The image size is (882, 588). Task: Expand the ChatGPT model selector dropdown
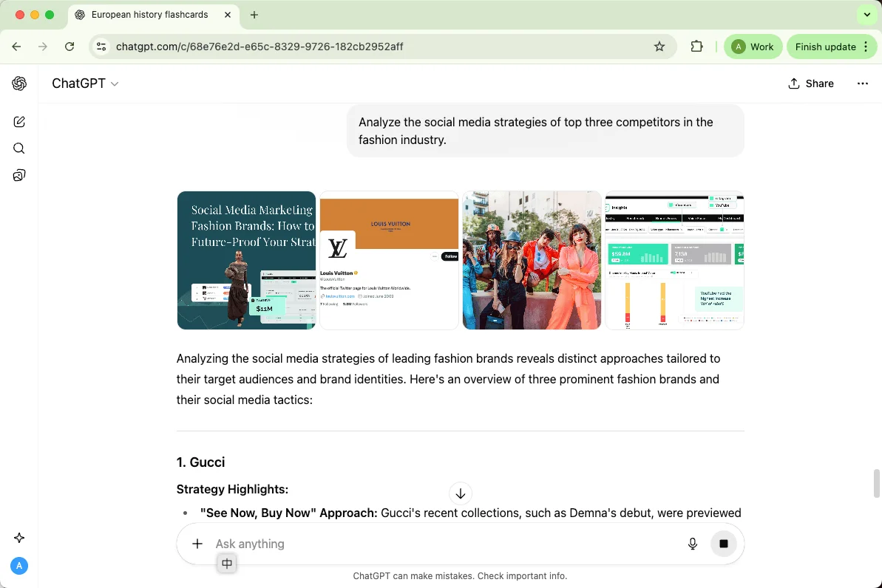point(85,83)
